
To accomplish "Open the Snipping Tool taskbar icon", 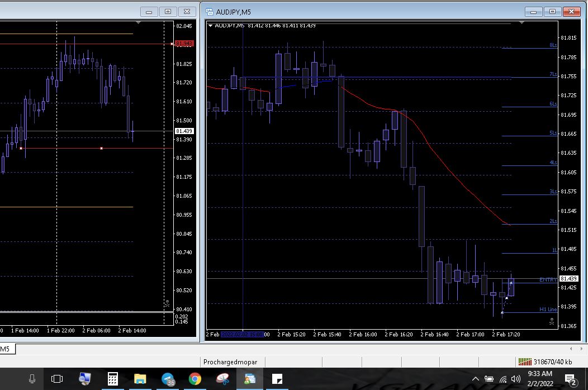I will [222, 379].
